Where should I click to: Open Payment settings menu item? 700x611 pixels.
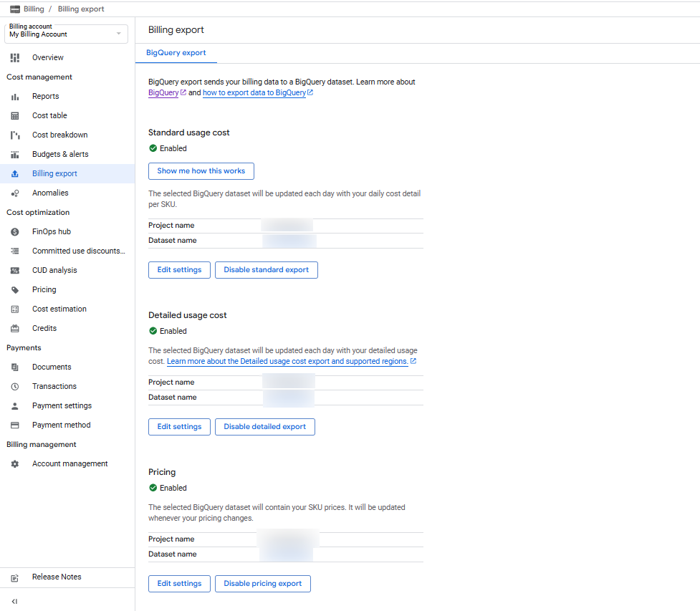62,405
